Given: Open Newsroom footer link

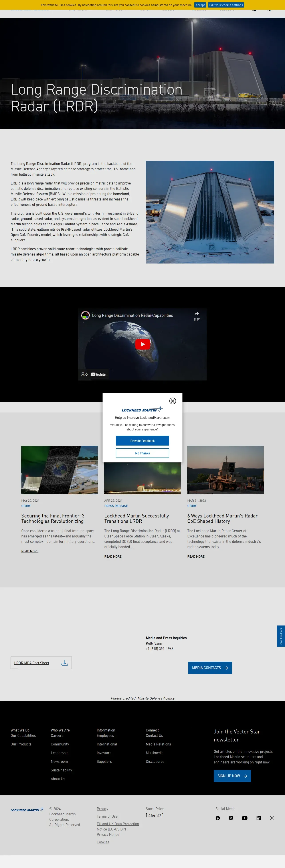Looking at the screenshot, I should 59,761.
